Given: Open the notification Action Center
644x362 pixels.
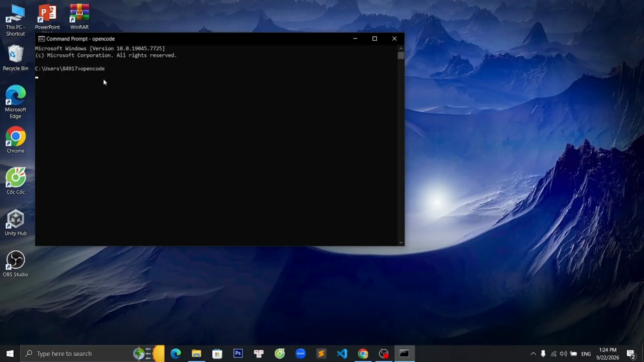Looking at the screenshot, I should point(631,354).
